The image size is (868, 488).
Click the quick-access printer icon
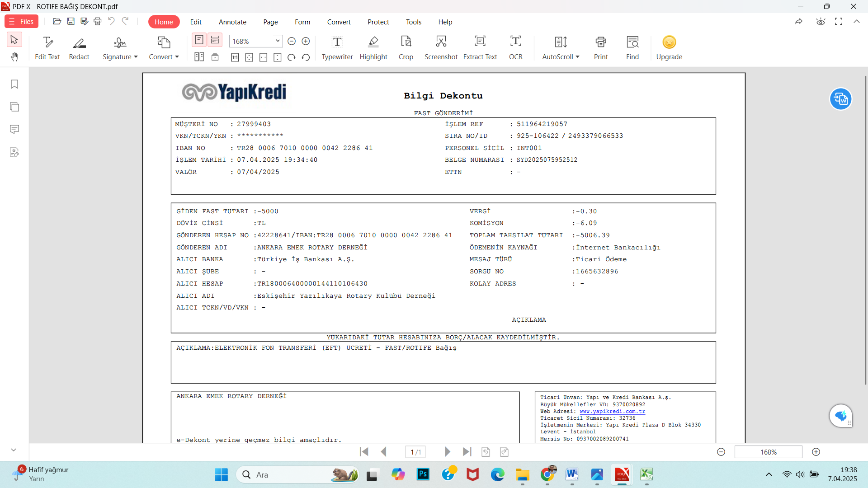click(x=98, y=21)
